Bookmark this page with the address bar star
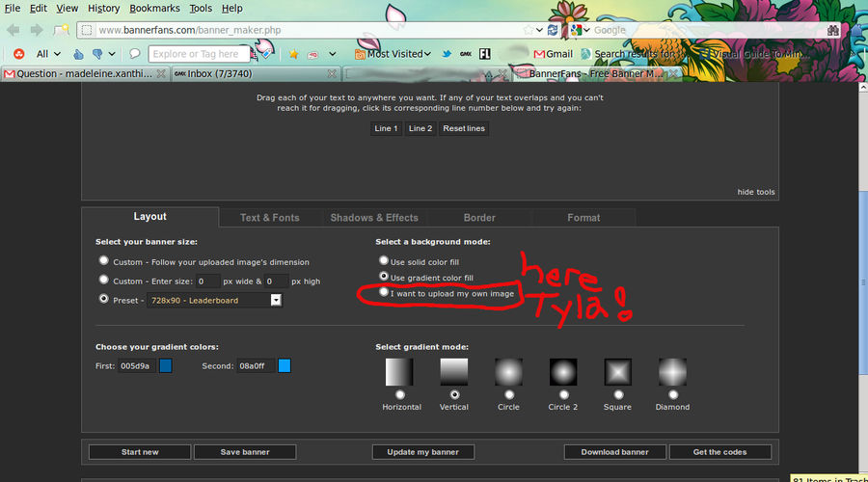Image resolution: width=868 pixels, height=482 pixels. tap(529, 30)
